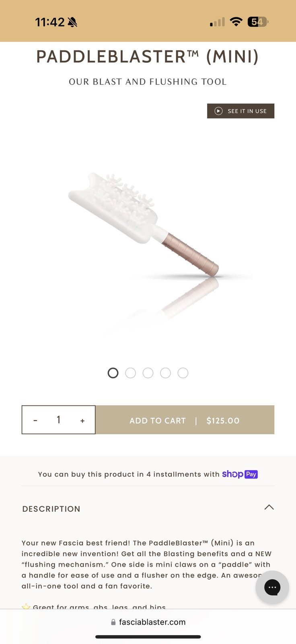
Task: Tap the battery indicator icon
Action: click(257, 22)
